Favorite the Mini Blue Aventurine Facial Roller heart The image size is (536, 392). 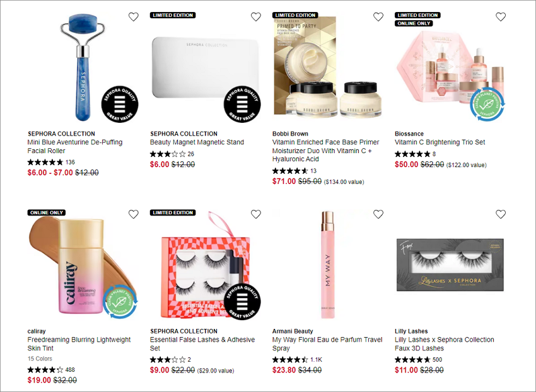tap(134, 17)
